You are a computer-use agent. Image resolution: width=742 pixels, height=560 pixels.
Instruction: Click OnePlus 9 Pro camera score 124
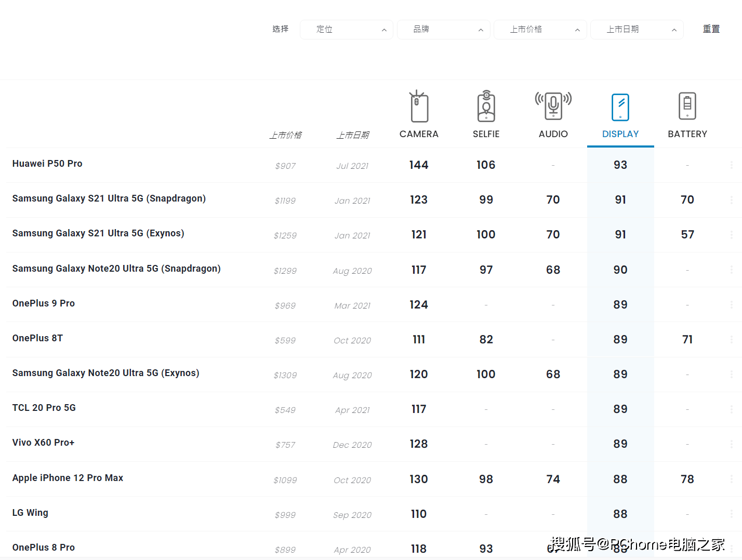pyautogui.click(x=419, y=305)
